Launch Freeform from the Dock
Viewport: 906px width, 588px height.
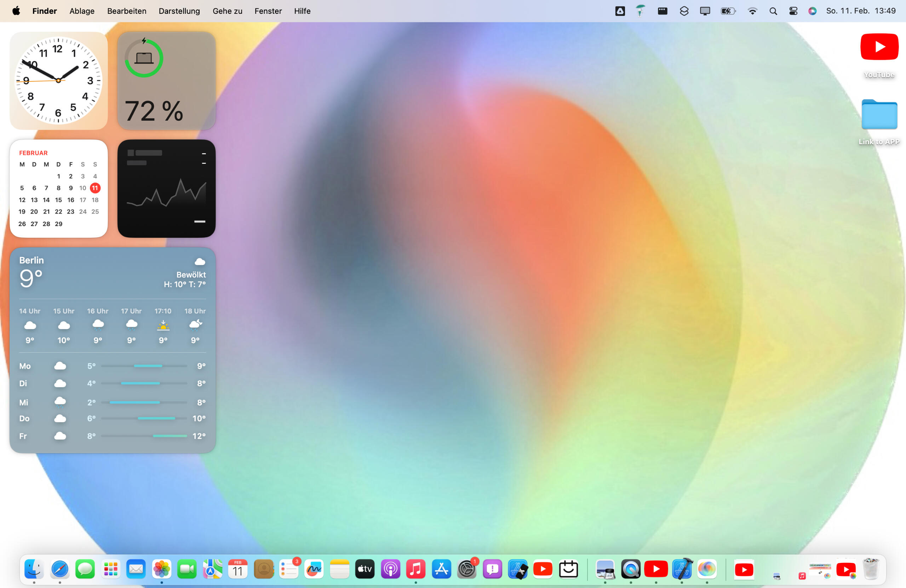(x=314, y=569)
